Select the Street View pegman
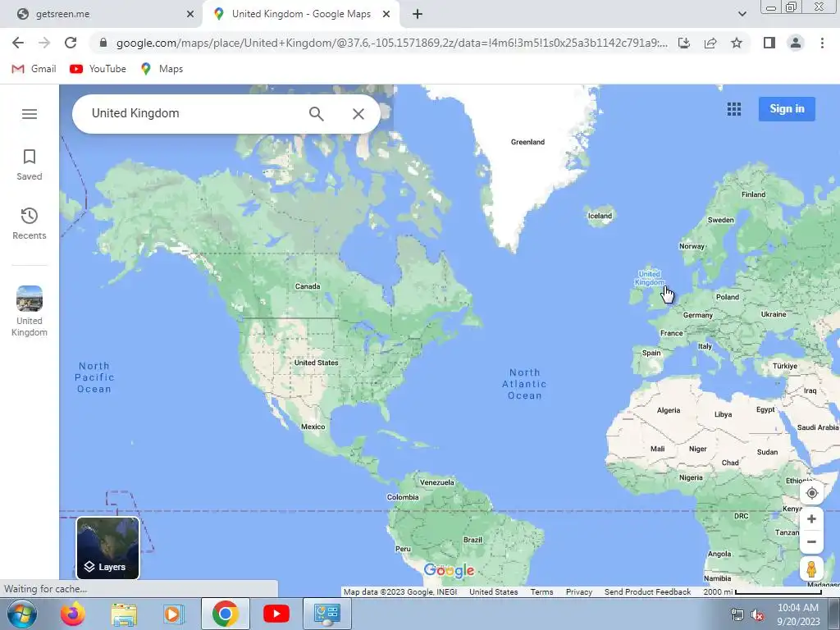The image size is (840, 630). (811, 569)
